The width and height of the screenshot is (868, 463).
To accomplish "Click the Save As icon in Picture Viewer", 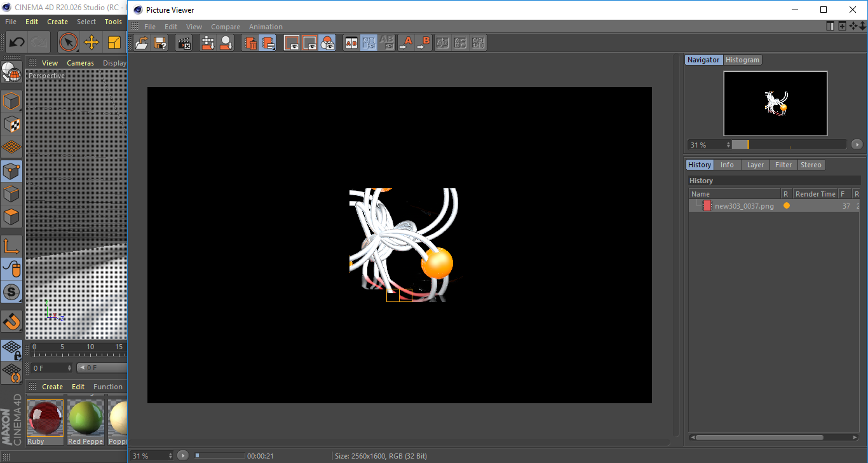I will point(160,43).
